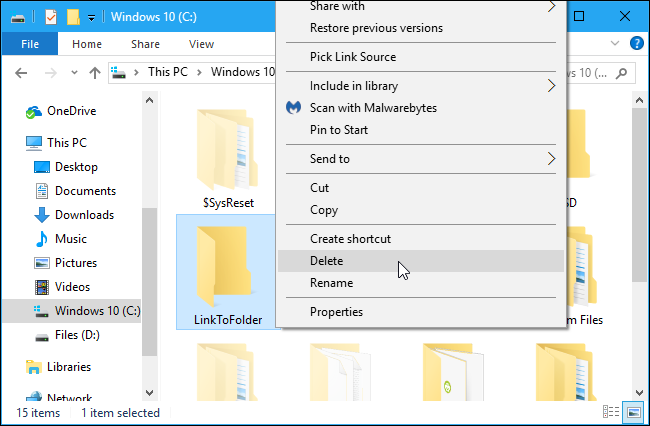This screenshot has height=426, width=650.
Task: Click the Properties icon in quick access toolbar
Action: click(x=50, y=17)
